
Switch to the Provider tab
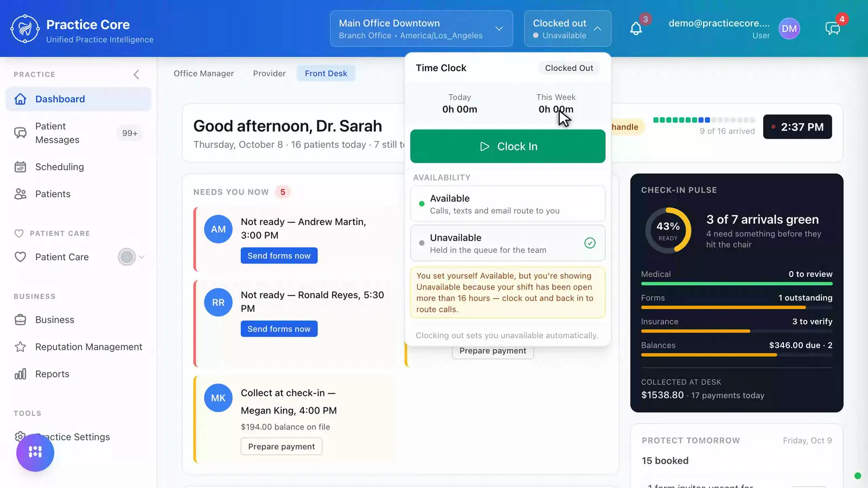click(269, 73)
